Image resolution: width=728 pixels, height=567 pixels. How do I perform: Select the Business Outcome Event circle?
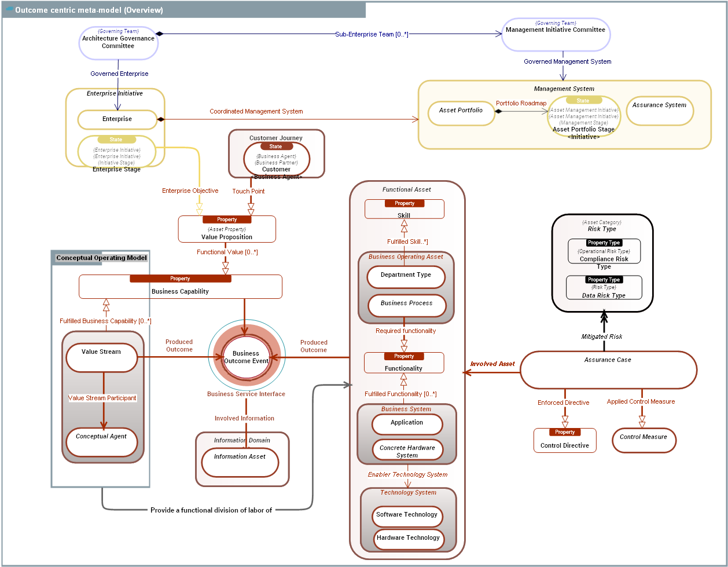pyautogui.click(x=246, y=357)
